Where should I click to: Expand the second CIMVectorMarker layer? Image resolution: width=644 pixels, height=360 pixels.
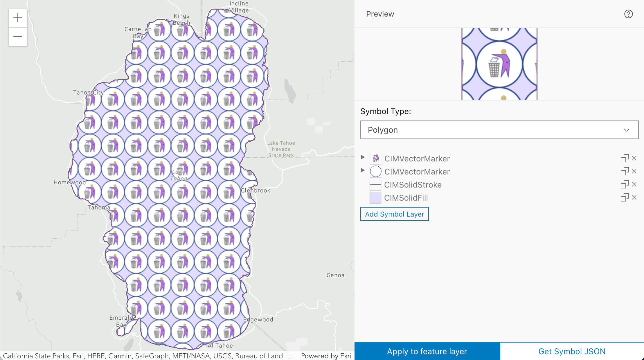[x=363, y=170]
